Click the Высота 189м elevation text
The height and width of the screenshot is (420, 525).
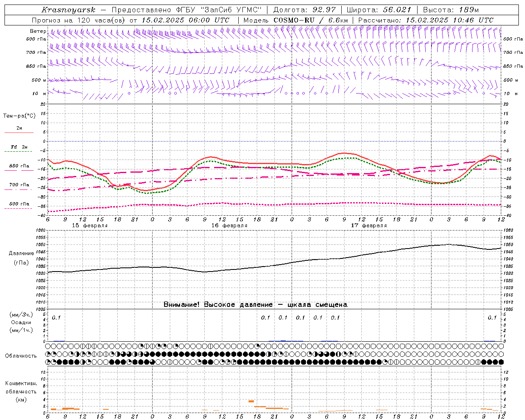pyautogui.click(x=451, y=10)
